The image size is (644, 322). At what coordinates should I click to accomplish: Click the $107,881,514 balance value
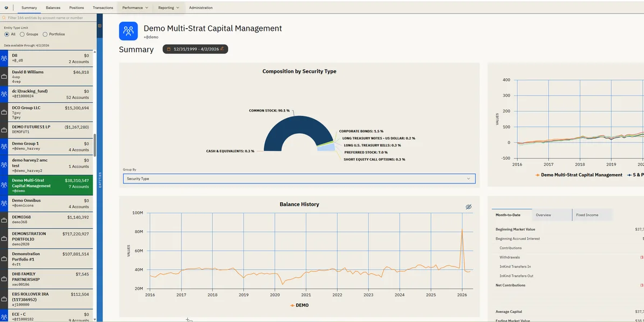click(x=76, y=254)
